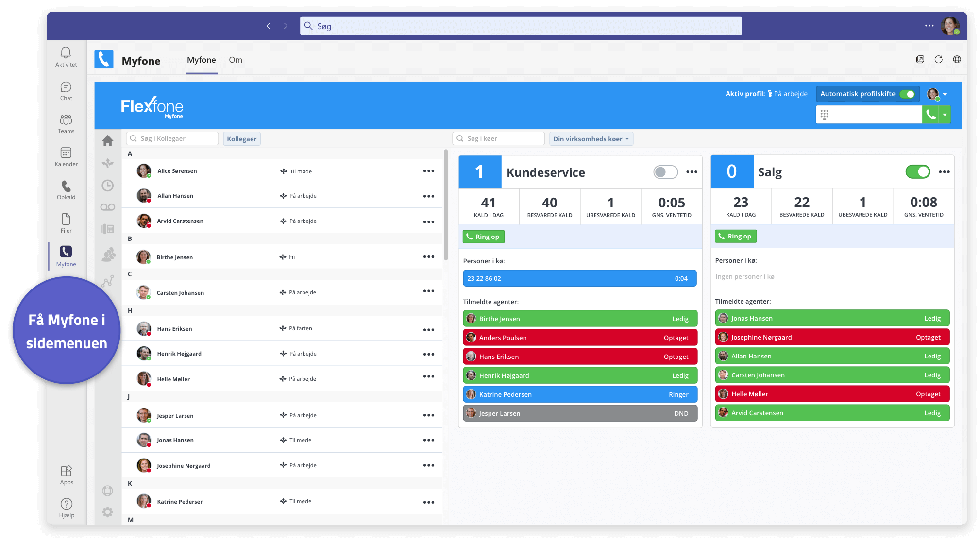
Task: Select colleague Carsten Johansen
Action: tap(282, 292)
